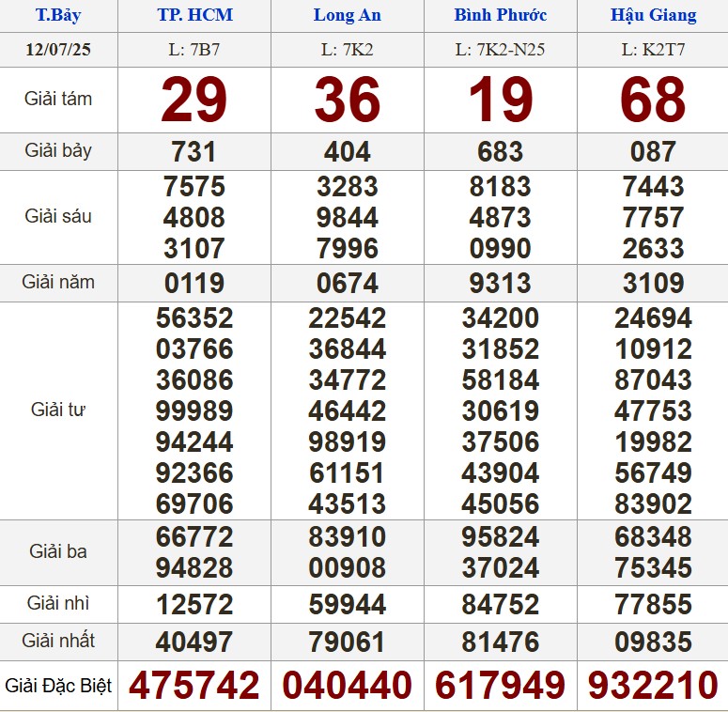The image size is (728, 712).
Task: Click the ticket code L: K2T7
Action: [x=653, y=49]
